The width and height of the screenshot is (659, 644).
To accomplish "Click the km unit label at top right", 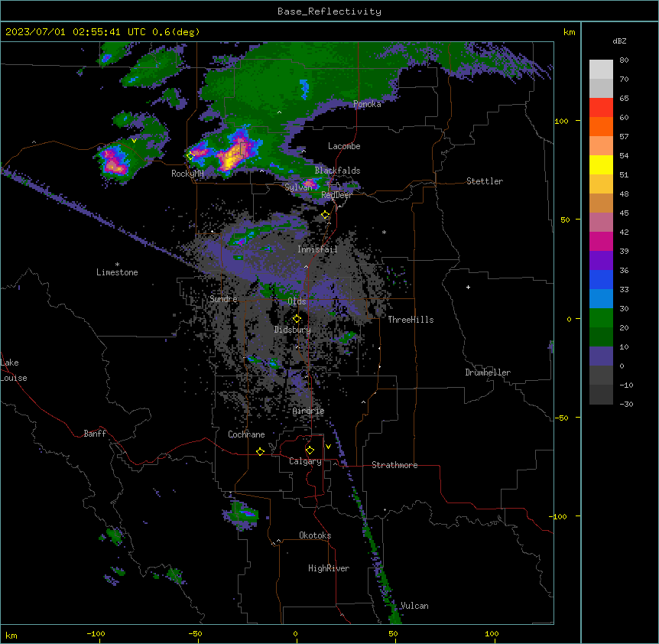I will tap(569, 32).
